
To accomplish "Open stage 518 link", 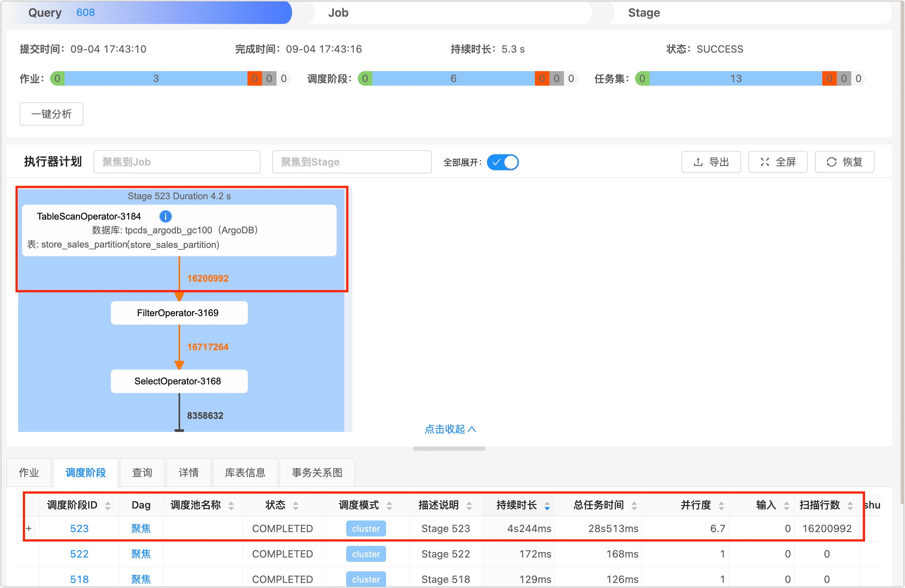I will [79, 580].
